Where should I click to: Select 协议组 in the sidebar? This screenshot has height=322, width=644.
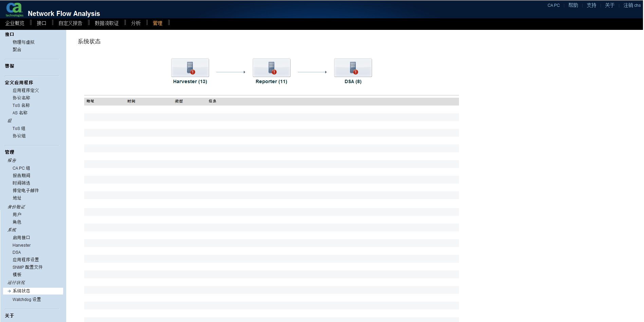(x=19, y=136)
